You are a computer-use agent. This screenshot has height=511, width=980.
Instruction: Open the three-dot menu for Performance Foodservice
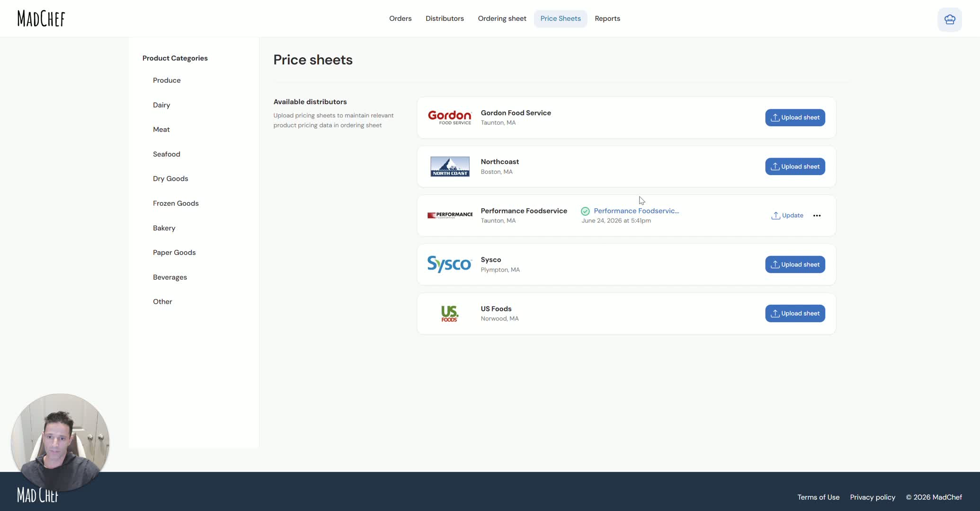817,215
